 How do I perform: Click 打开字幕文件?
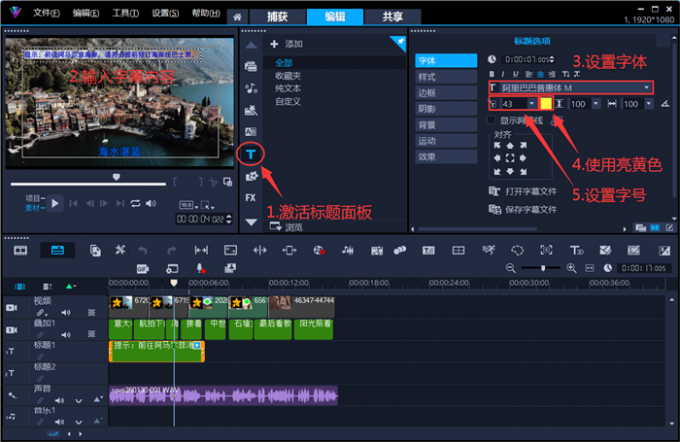tap(523, 191)
